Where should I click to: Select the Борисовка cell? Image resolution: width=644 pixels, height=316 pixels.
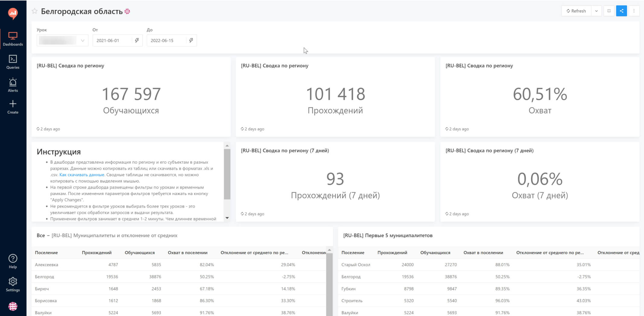pos(46,301)
